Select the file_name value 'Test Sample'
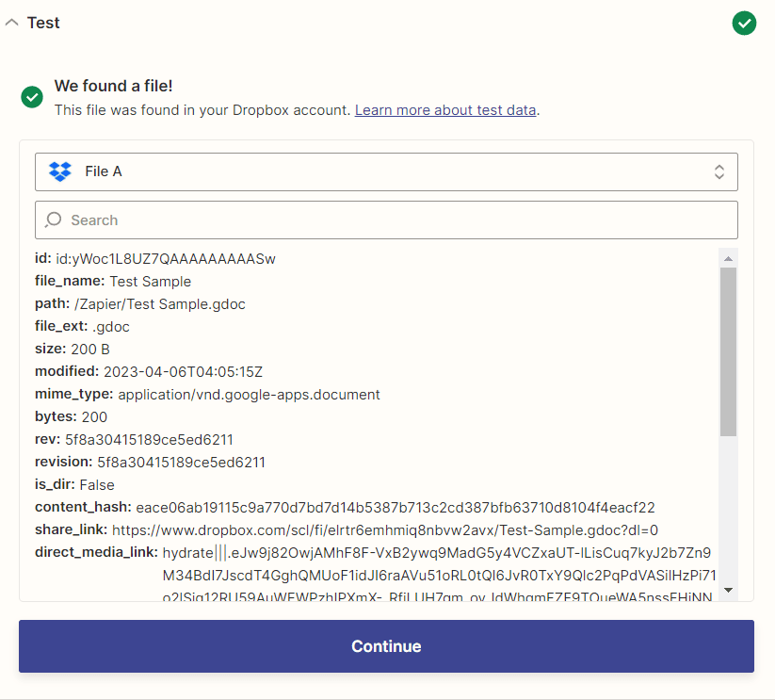 point(150,281)
